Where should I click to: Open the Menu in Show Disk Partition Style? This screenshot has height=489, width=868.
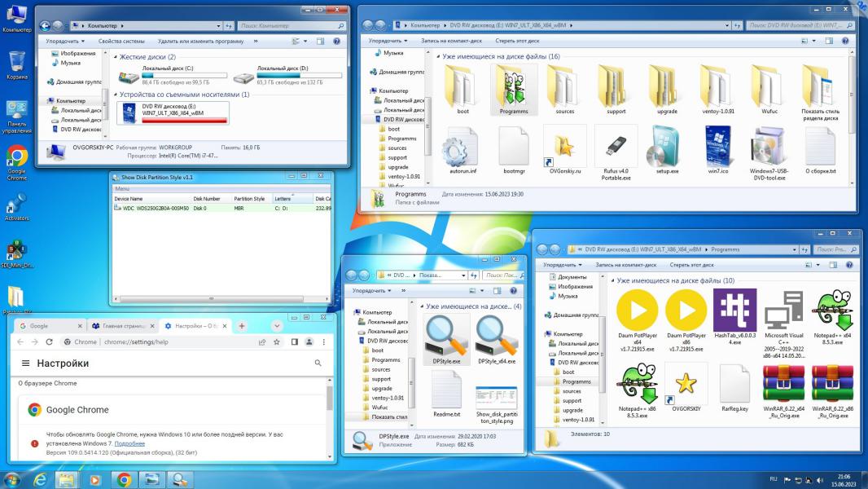[122, 189]
